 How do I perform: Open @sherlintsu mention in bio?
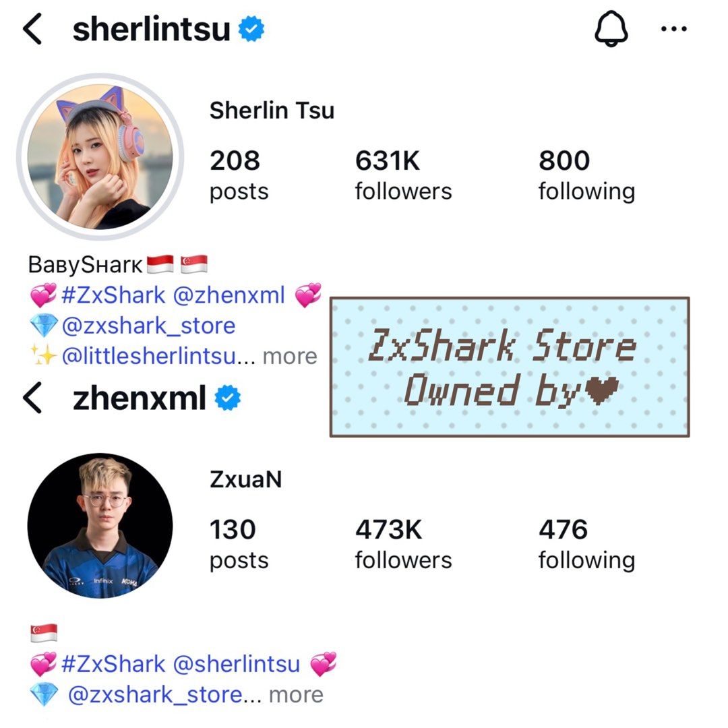pos(237,664)
